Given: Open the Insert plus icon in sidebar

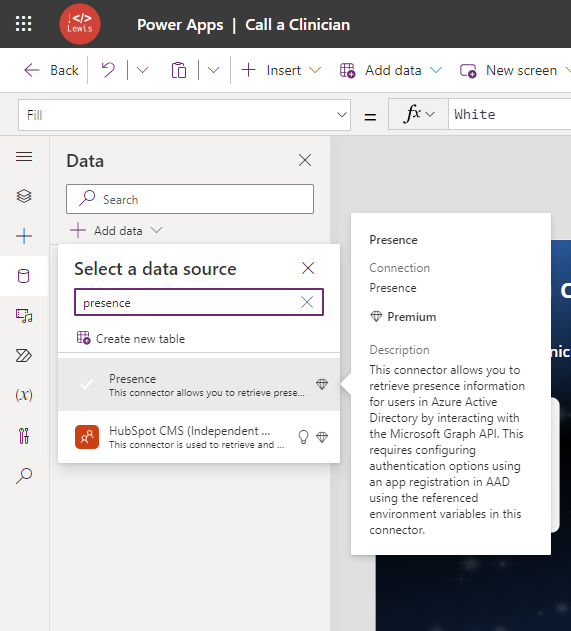Looking at the screenshot, I should [x=24, y=236].
